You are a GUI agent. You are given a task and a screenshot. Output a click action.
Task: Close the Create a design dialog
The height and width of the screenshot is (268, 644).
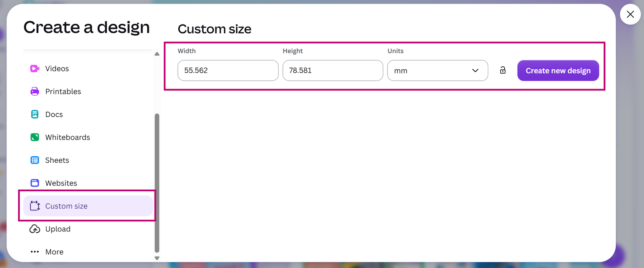pyautogui.click(x=630, y=14)
